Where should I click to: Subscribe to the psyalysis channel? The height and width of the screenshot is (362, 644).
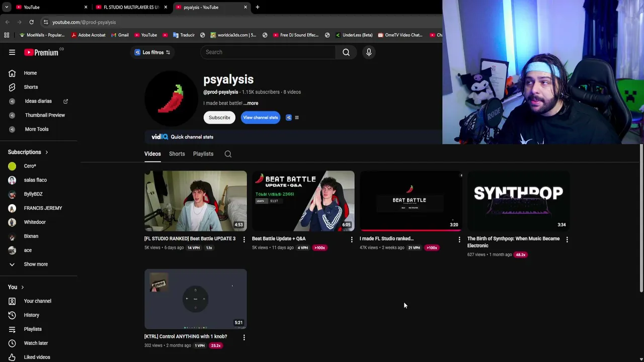coord(219,118)
